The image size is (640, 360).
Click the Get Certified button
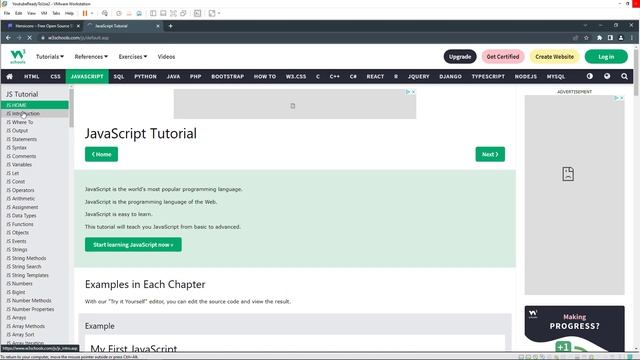[x=503, y=56]
